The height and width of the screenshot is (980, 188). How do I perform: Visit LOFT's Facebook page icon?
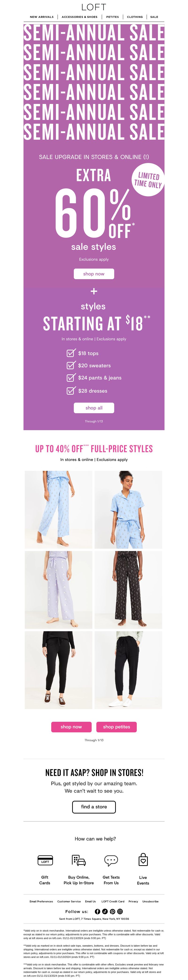pyautogui.click(x=97, y=912)
